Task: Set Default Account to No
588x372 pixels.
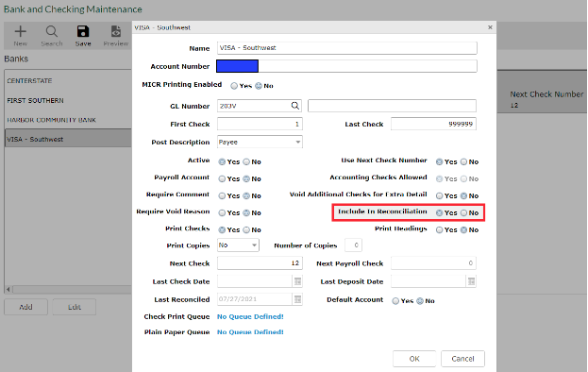Action: click(420, 301)
